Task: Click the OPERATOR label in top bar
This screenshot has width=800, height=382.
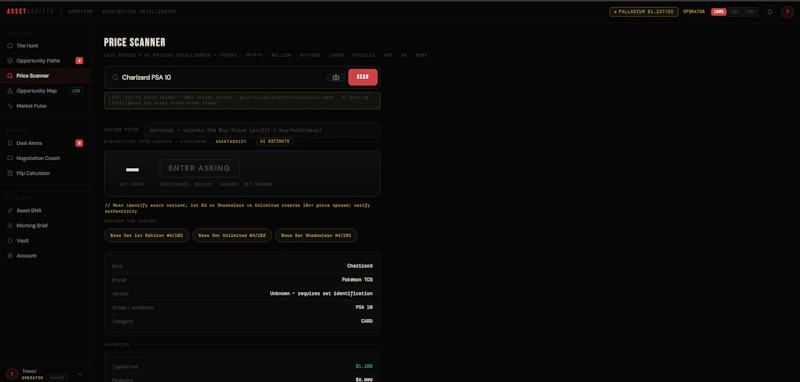Action: point(694,12)
